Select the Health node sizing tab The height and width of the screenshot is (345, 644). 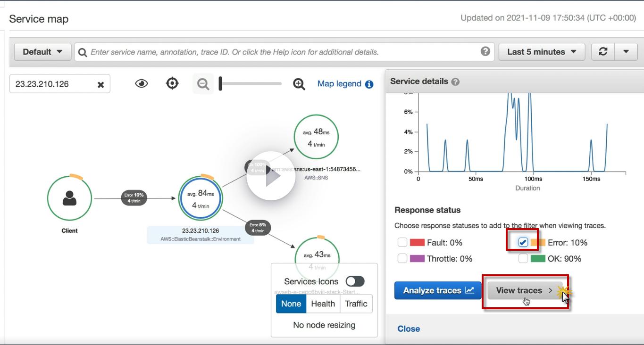(x=323, y=304)
